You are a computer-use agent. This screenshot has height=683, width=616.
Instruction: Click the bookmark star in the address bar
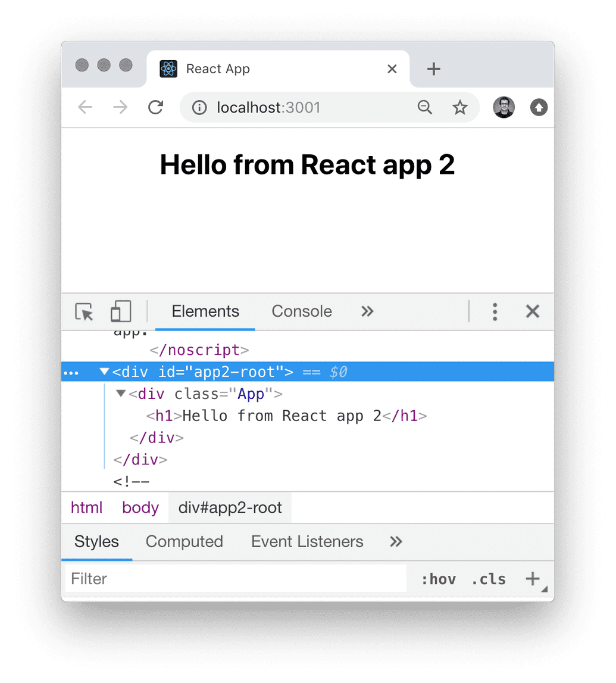click(459, 107)
